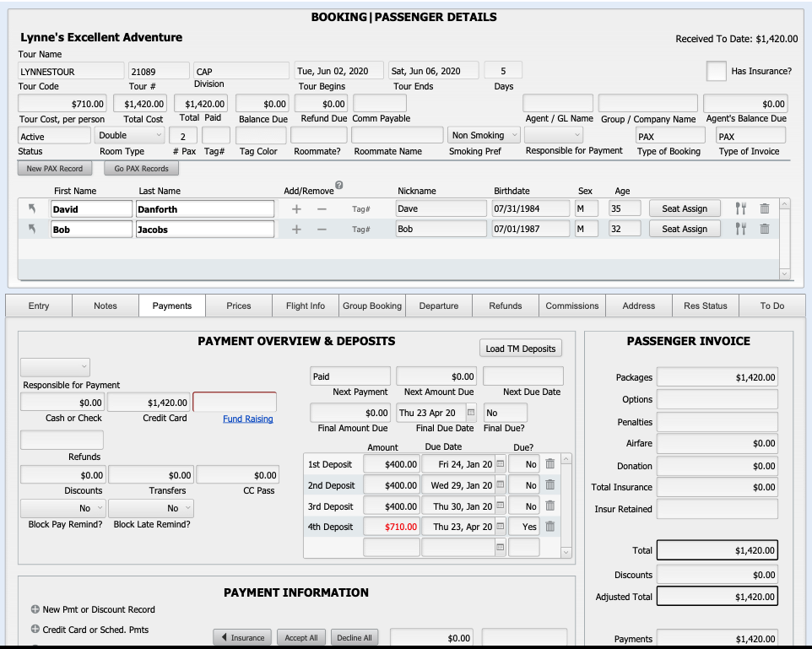Click the Go PAX Records button
The image size is (812, 649).
click(x=141, y=168)
